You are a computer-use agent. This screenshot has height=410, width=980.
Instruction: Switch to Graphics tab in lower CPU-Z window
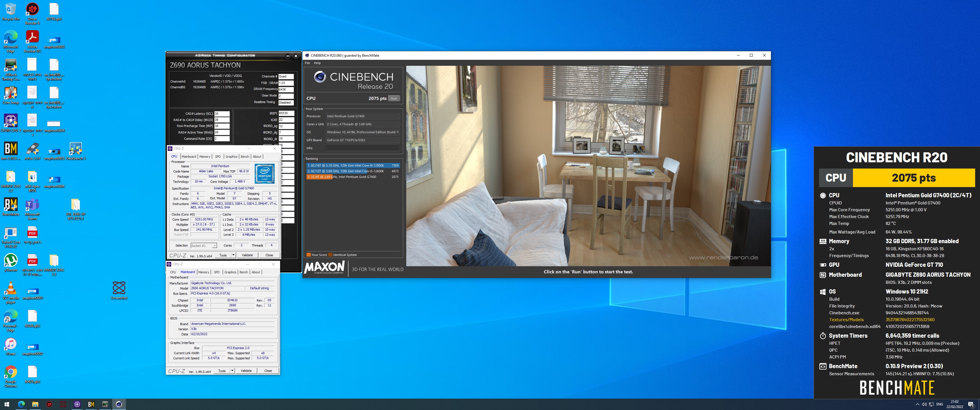click(x=230, y=272)
